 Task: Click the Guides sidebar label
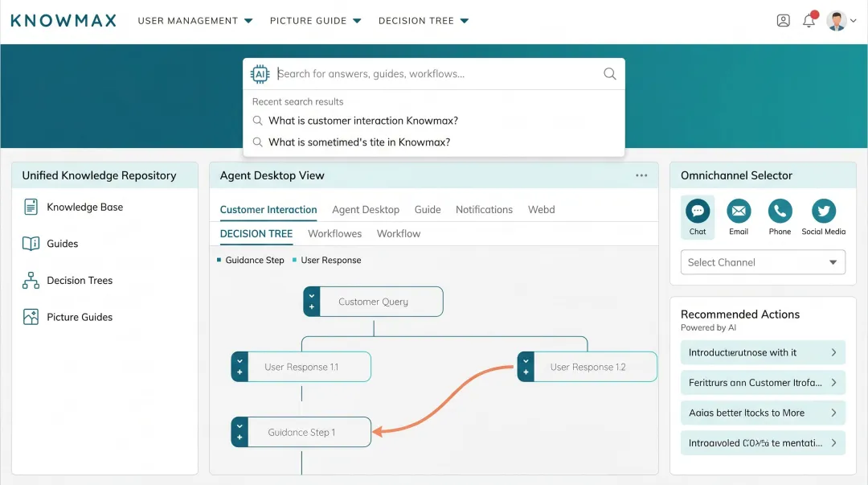62,244
